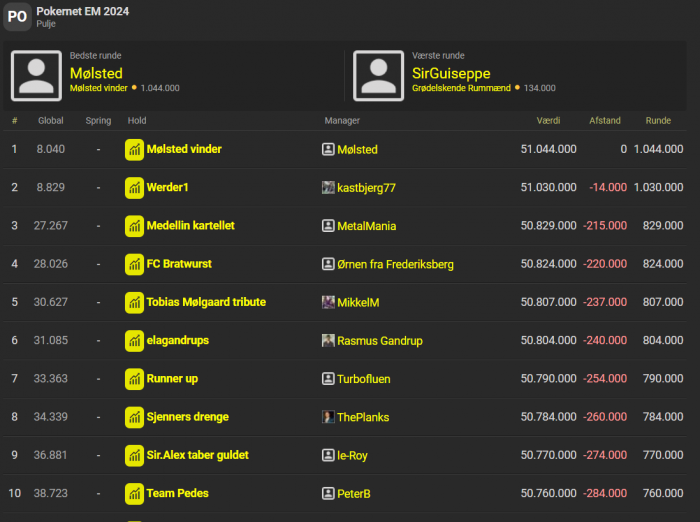Open the FC Bratwurst team page
Screen dimensions: 700x522
(x=179, y=264)
